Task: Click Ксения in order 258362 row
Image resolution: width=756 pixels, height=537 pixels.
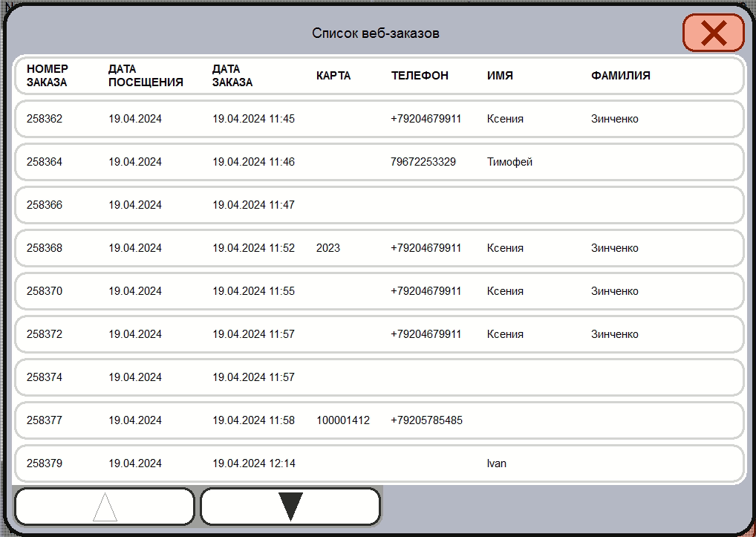Action: pos(505,119)
